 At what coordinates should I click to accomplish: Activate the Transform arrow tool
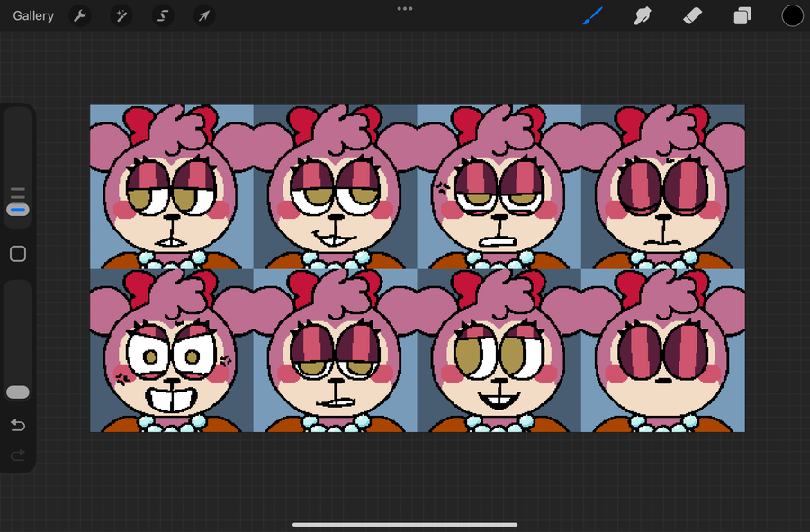204,16
